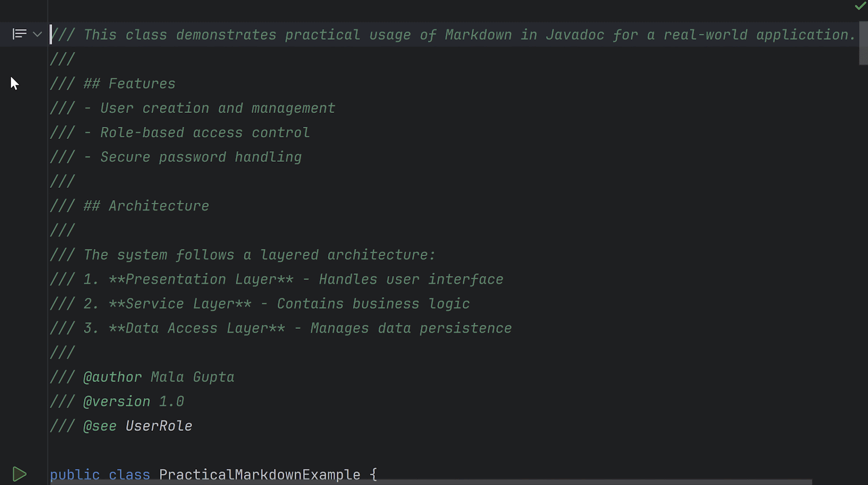Place the cursor in the ## Architecture heading

146,206
